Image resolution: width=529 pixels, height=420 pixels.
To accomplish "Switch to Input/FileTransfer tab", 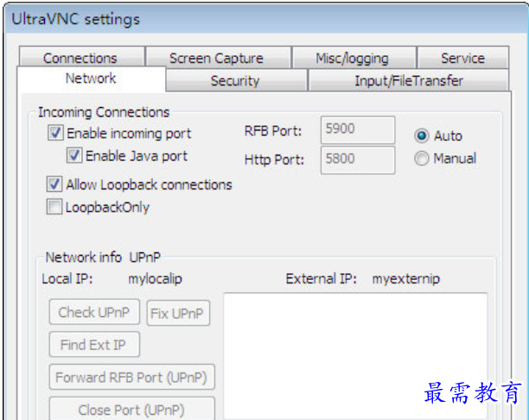I will [409, 80].
